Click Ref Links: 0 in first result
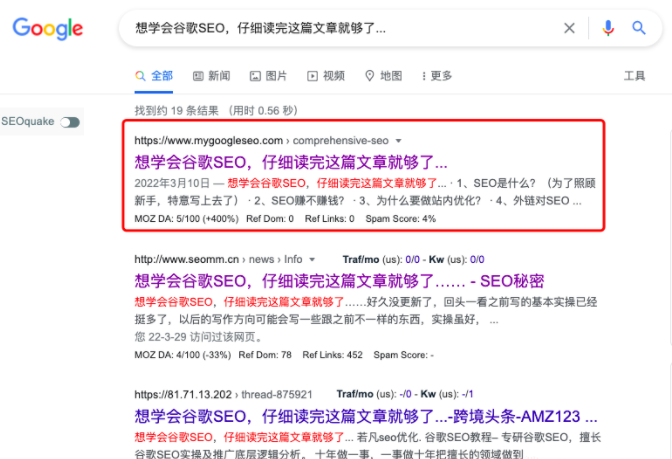The height and width of the screenshot is (459, 672). 330,219
